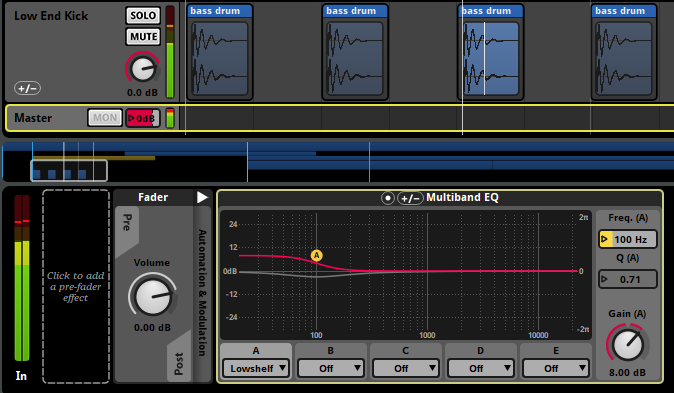The image size is (674, 393).
Task: Select the band D tab label
Action: point(481,350)
